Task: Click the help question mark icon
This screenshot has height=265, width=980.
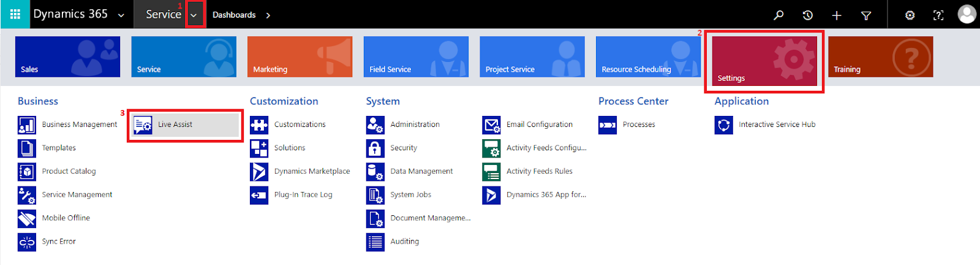Action: 938,15
